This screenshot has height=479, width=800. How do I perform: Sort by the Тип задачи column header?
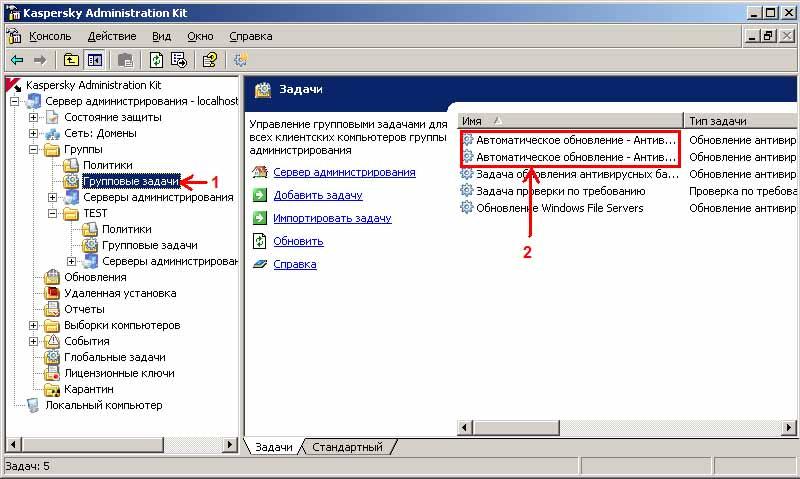[740, 121]
